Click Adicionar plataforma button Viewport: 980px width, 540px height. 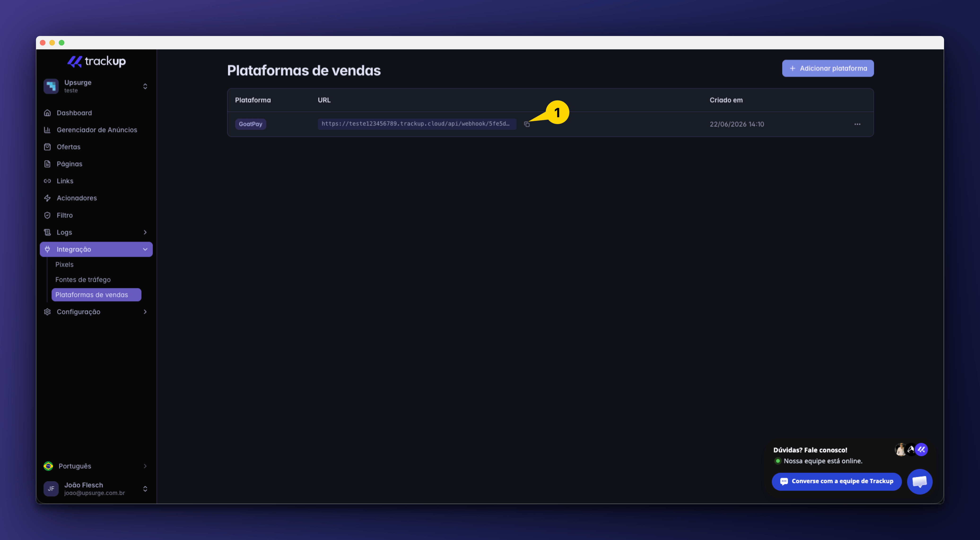pyautogui.click(x=828, y=69)
